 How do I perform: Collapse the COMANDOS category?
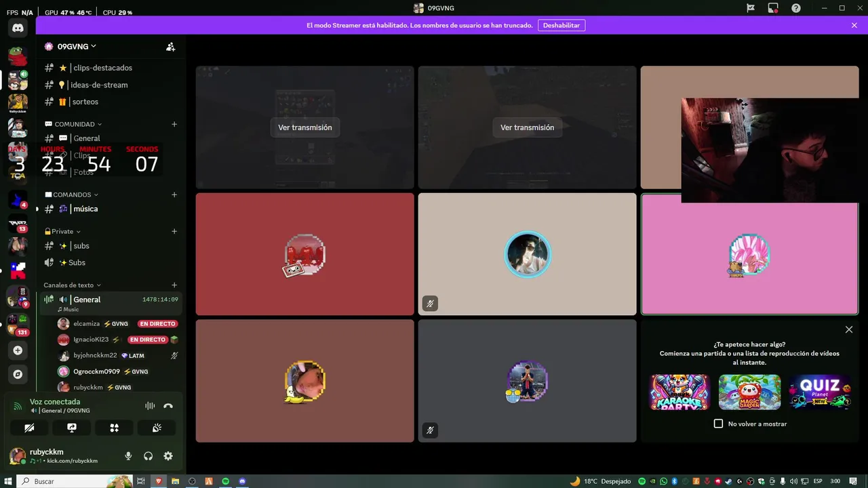(72, 195)
